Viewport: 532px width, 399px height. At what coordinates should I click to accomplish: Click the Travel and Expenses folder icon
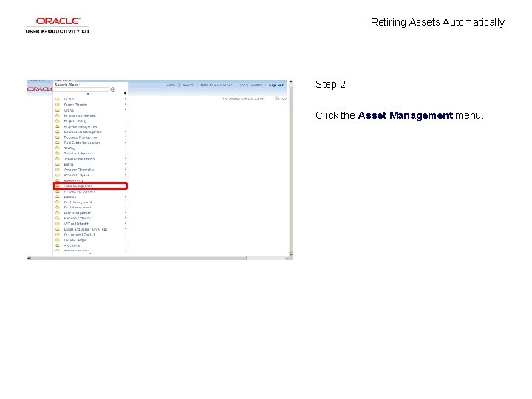tap(58, 154)
